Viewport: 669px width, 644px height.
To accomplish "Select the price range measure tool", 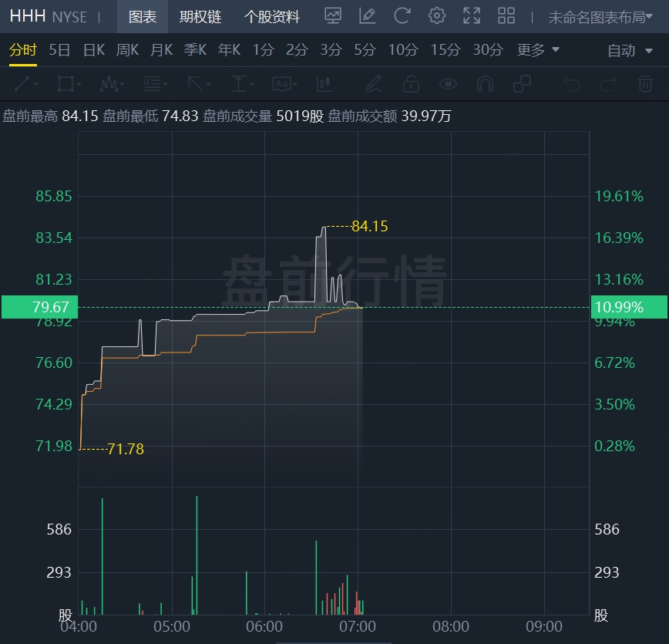I will pos(238,84).
